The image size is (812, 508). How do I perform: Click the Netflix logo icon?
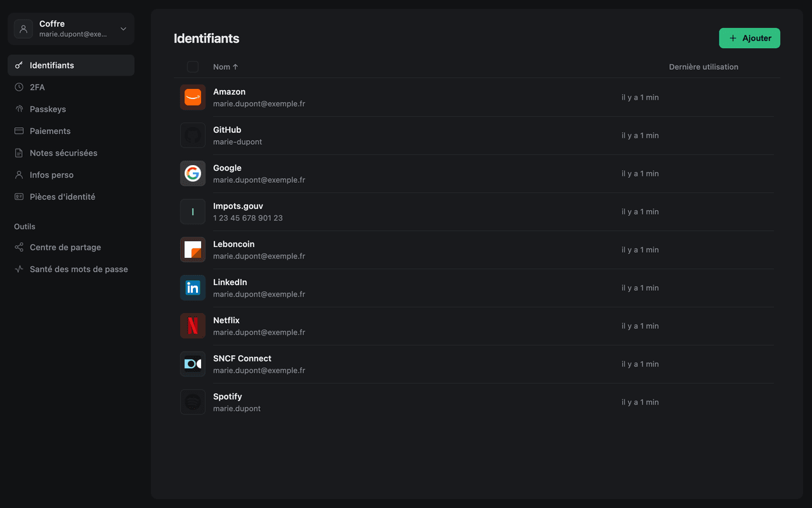pyautogui.click(x=193, y=326)
